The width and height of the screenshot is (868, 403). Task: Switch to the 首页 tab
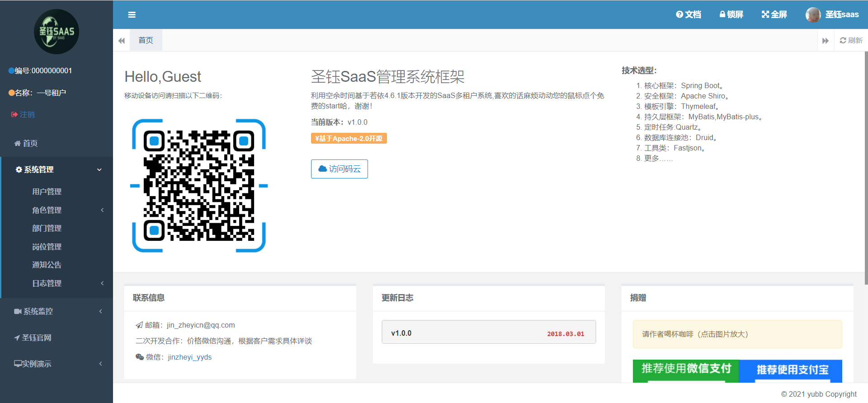146,40
